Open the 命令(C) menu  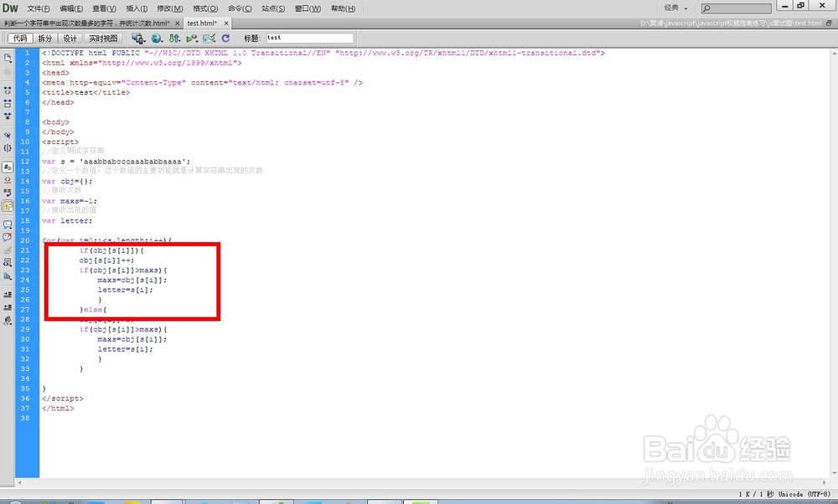pyautogui.click(x=240, y=8)
